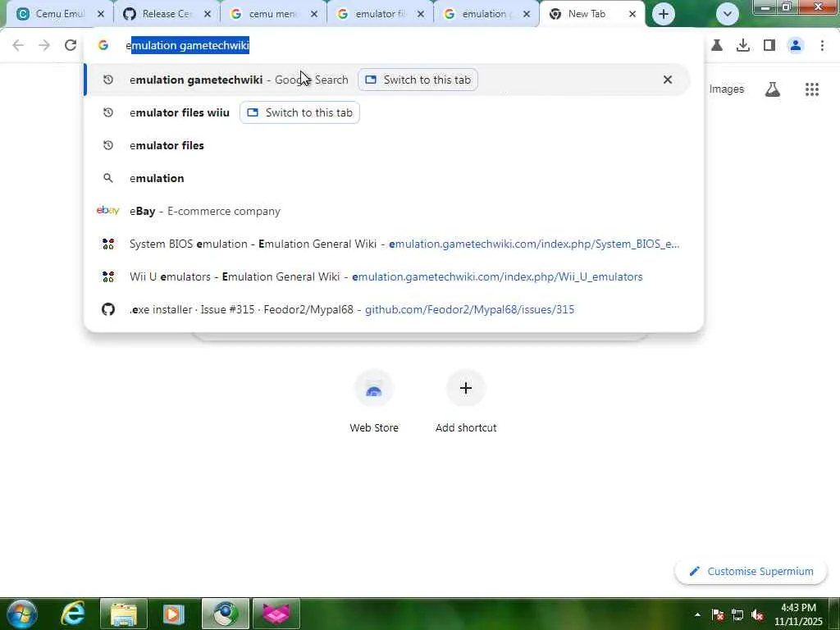Image resolution: width=840 pixels, height=630 pixels.
Task: Reload the page with the refresh icon
Action: [71, 46]
